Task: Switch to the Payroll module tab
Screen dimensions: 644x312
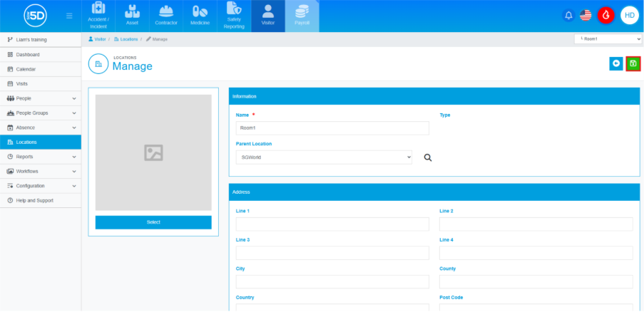Action: click(x=302, y=16)
